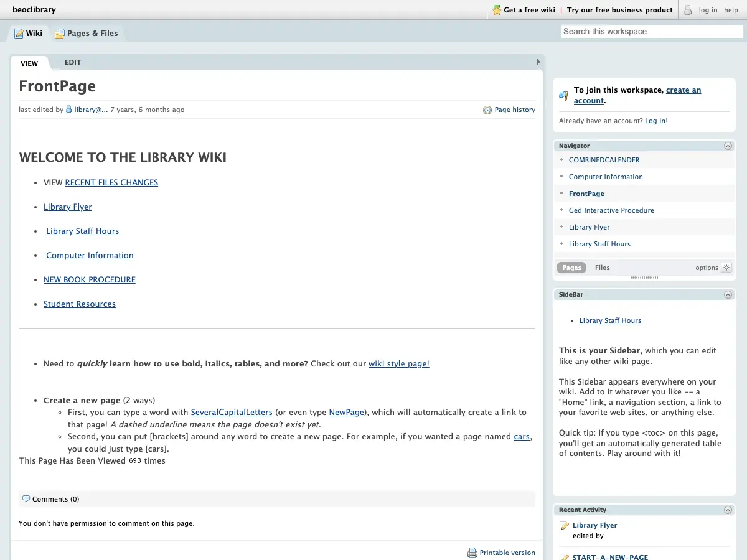Click the Get a free wiki link
This screenshot has height=560, width=747.
click(x=529, y=10)
